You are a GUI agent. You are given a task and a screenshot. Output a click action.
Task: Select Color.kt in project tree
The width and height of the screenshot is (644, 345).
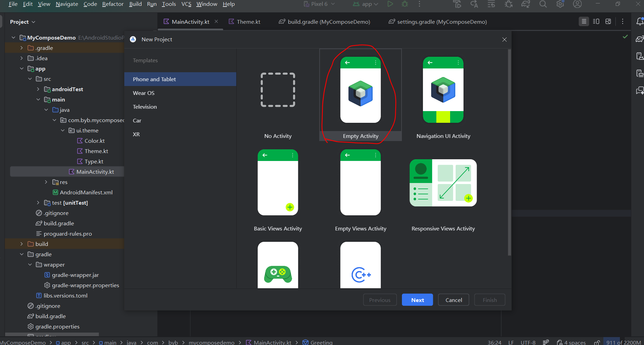(91, 141)
